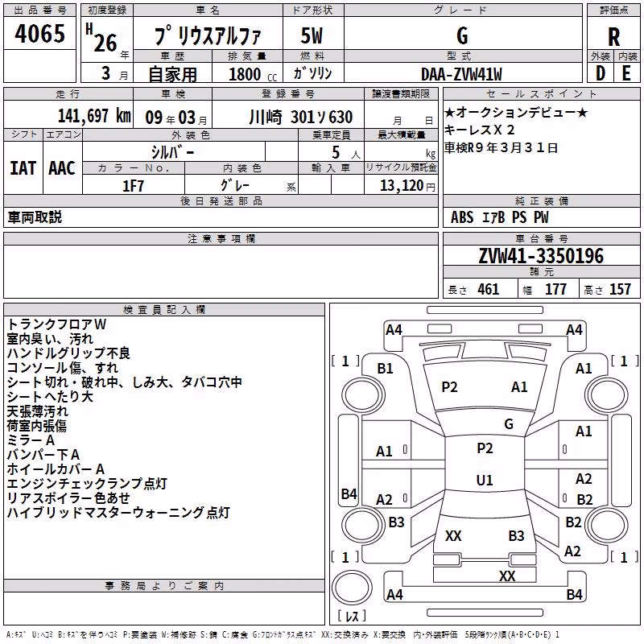Select the shift type IAT

click(x=23, y=168)
